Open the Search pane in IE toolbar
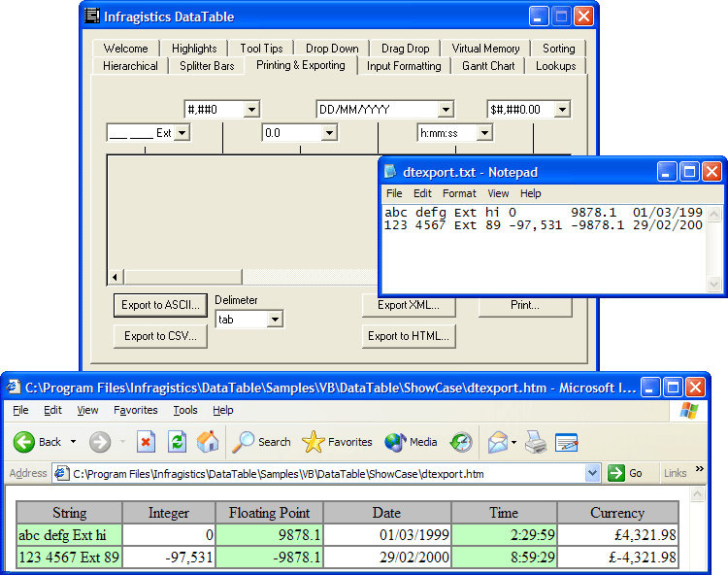The image size is (728, 575). click(x=261, y=442)
